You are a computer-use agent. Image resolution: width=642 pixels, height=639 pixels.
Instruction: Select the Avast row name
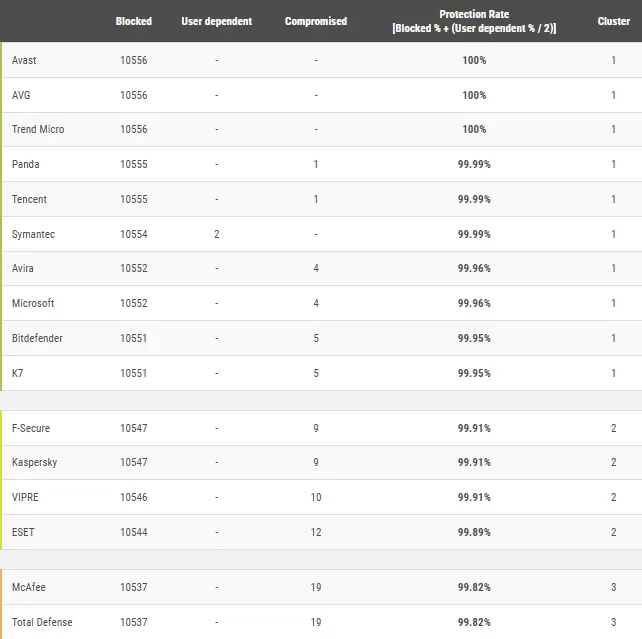coord(24,60)
